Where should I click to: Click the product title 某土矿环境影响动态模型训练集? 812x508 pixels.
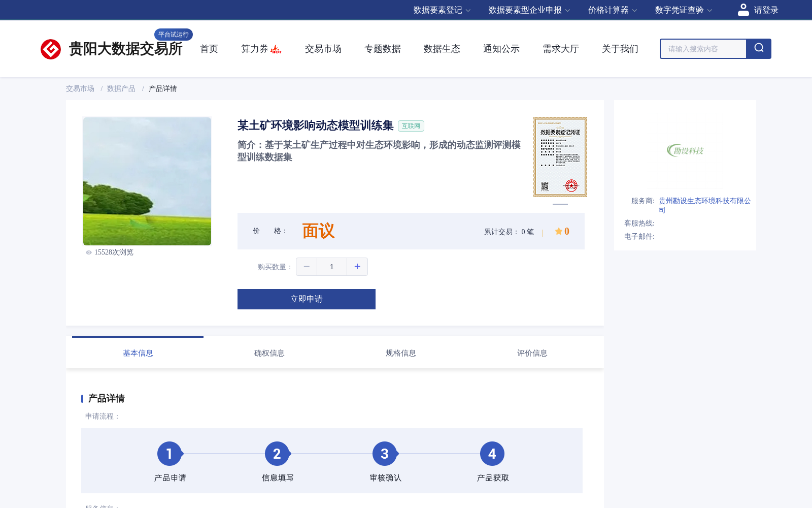316,125
